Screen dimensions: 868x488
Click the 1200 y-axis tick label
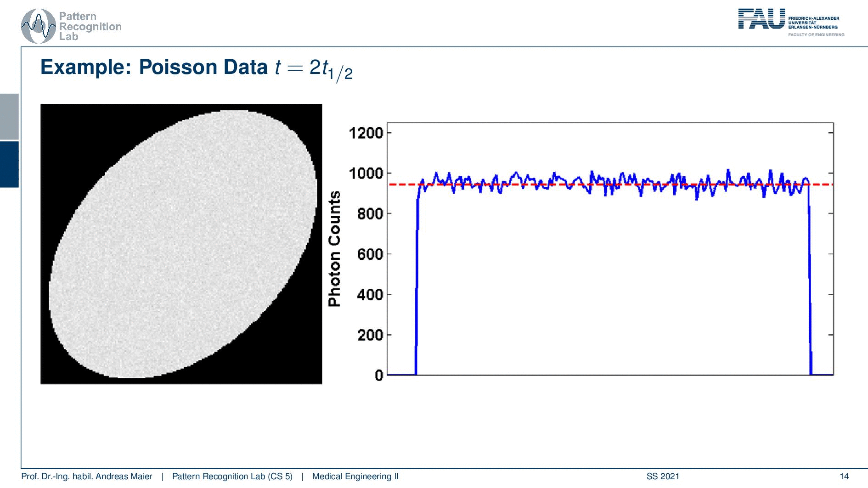point(366,133)
